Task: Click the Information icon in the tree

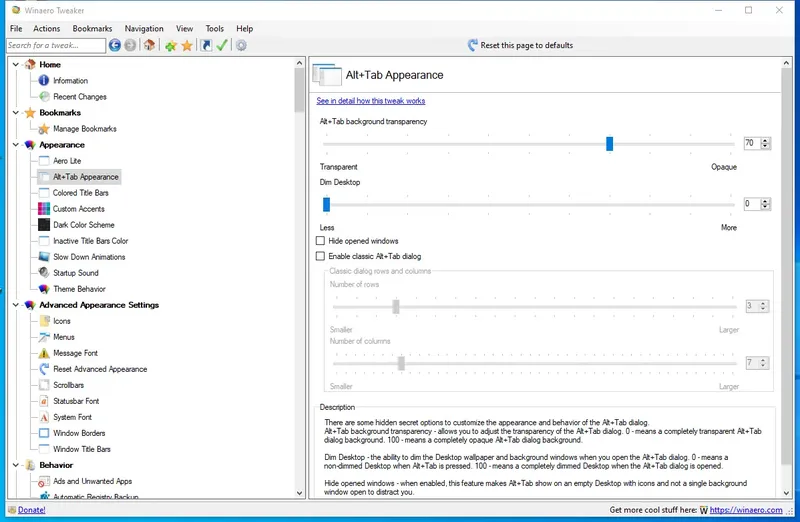Action: 44,81
